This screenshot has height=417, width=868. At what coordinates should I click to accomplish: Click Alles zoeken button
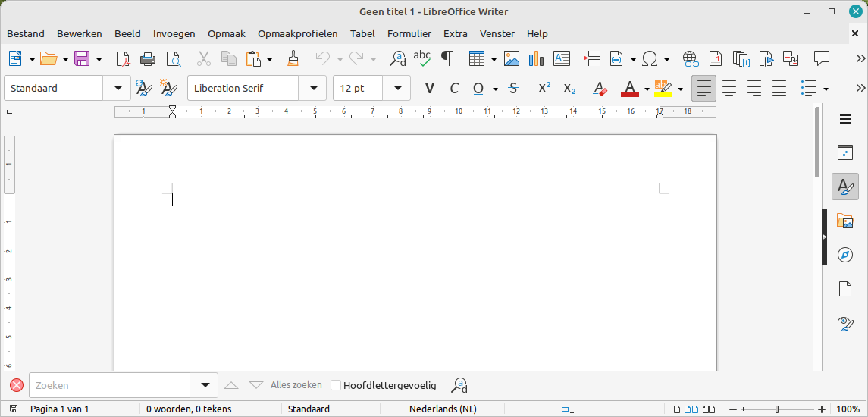click(296, 385)
